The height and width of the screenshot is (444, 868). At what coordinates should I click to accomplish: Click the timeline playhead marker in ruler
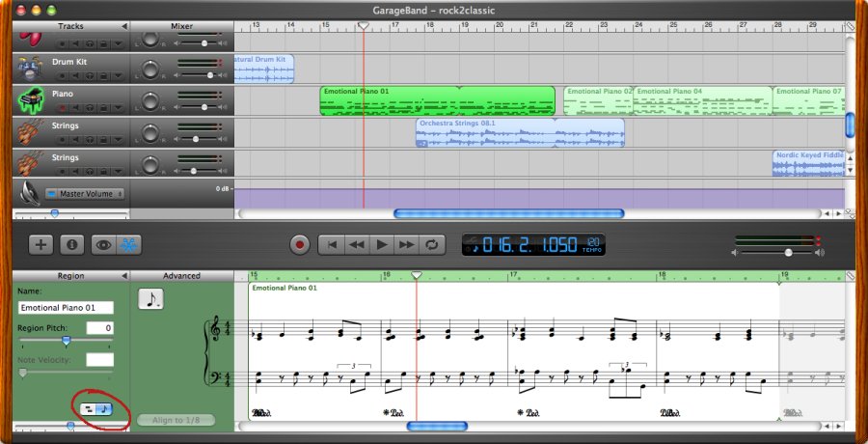tap(364, 25)
